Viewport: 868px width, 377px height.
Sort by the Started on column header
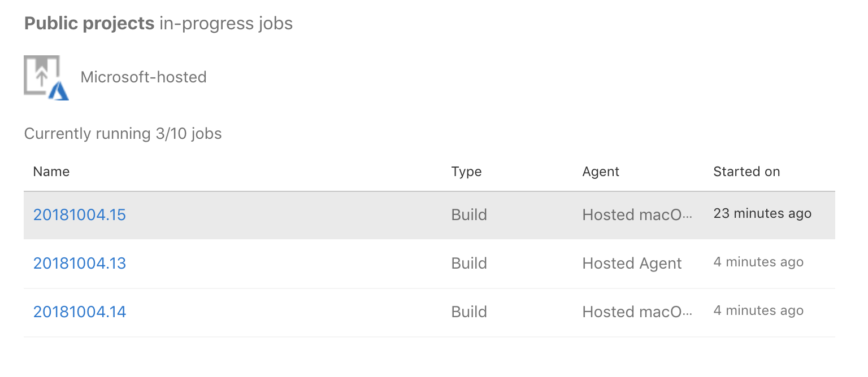click(x=747, y=172)
